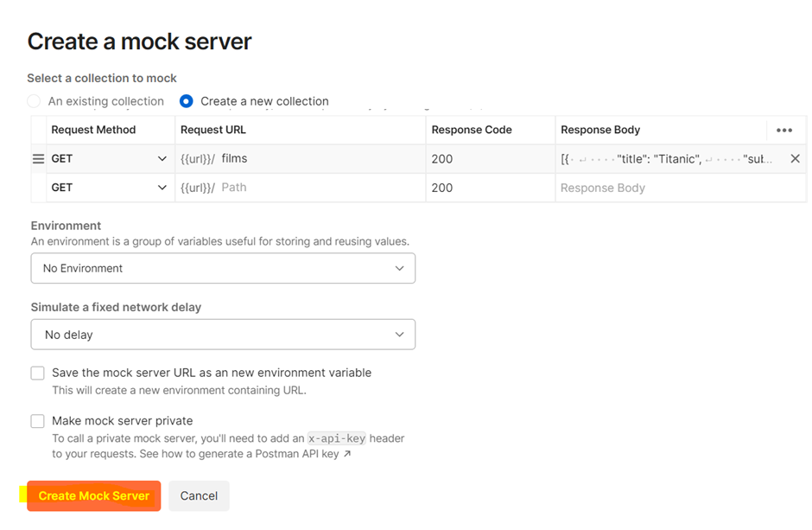Click the Create Mock Server button
812x530 pixels.
[94, 495]
